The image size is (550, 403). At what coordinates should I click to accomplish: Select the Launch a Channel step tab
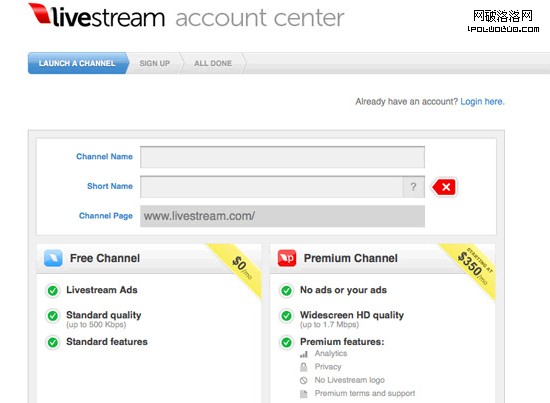[x=78, y=63]
